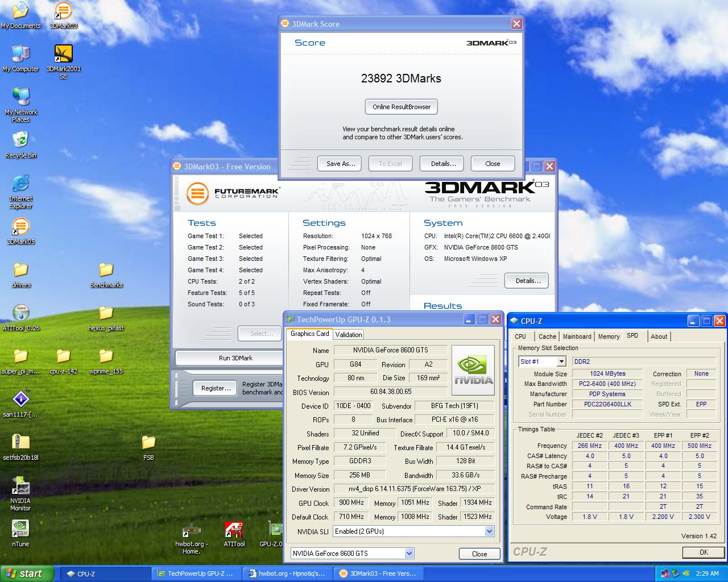
Task: Switch to the Validation tab in GPU-Z
Action: pos(348,335)
